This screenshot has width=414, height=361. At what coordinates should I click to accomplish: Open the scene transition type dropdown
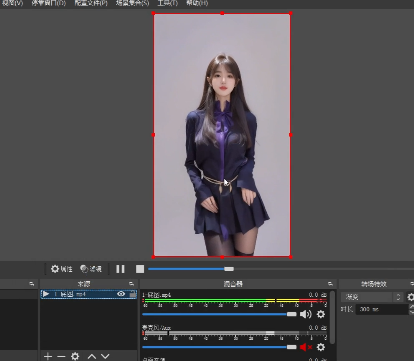coord(372,297)
